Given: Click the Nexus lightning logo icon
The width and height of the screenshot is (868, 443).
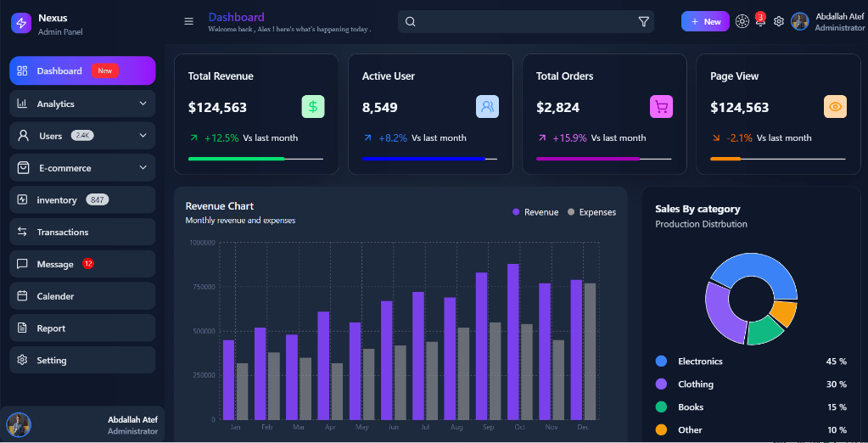Looking at the screenshot, I should pos(21,24).
